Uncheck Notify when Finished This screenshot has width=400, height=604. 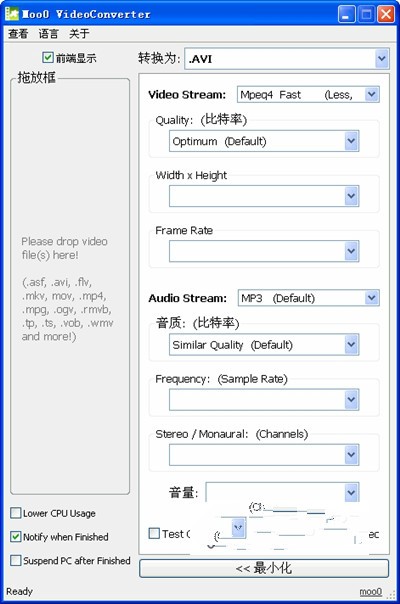[15, 536]
